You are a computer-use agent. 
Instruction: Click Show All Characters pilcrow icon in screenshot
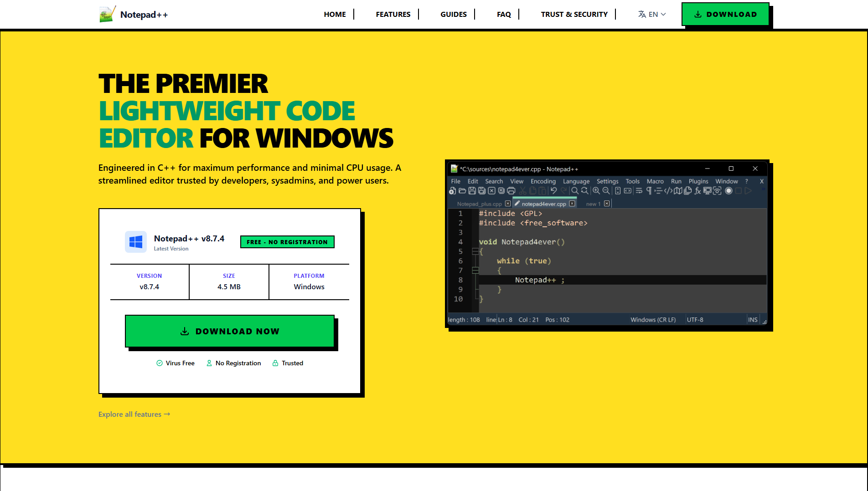(x=649, y=191)
